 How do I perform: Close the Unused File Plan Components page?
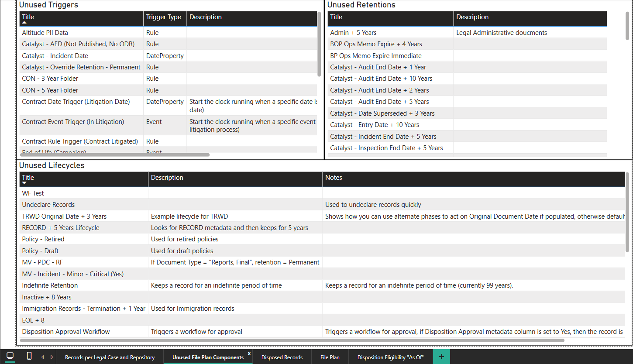coord(249,354)
